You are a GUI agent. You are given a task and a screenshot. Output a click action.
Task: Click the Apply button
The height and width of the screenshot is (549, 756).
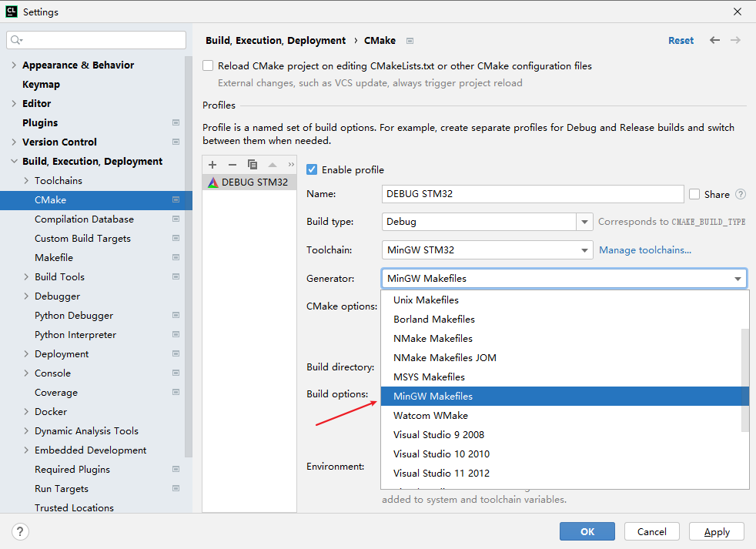click(x=717, y=531)
